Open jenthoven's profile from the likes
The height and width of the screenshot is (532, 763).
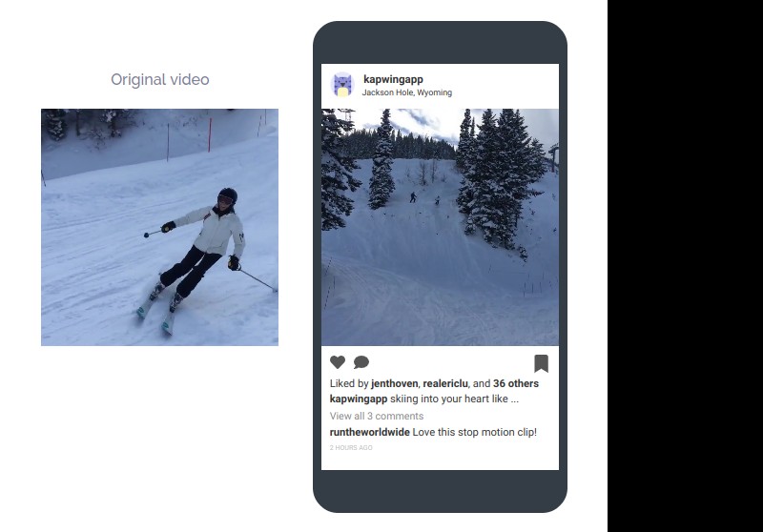point(394,383)
